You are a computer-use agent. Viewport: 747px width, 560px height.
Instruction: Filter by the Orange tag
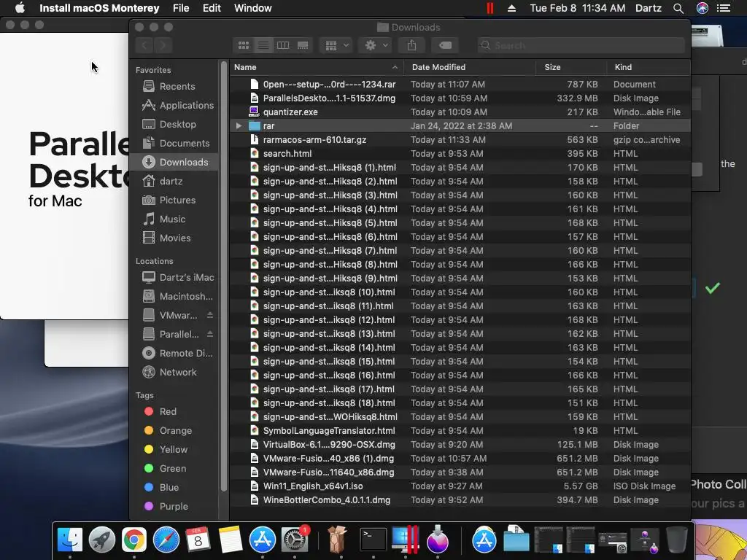pyautogui.click(x=174, y=430)
